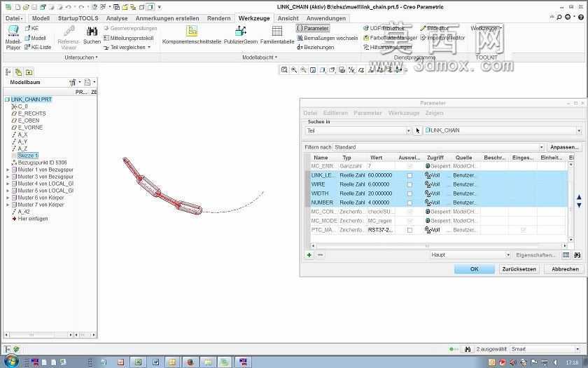Select E_RECHTS plane in model tree

[x=32, y=114]
